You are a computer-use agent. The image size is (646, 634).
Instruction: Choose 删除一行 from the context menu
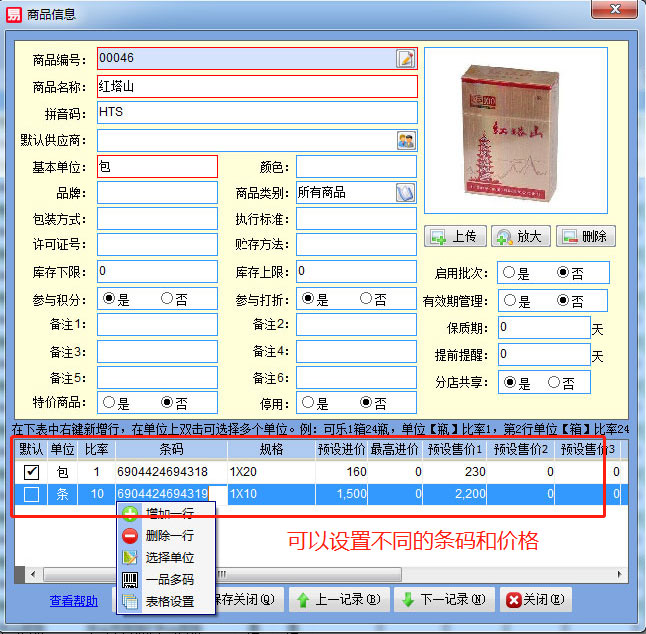coord(168,535)
